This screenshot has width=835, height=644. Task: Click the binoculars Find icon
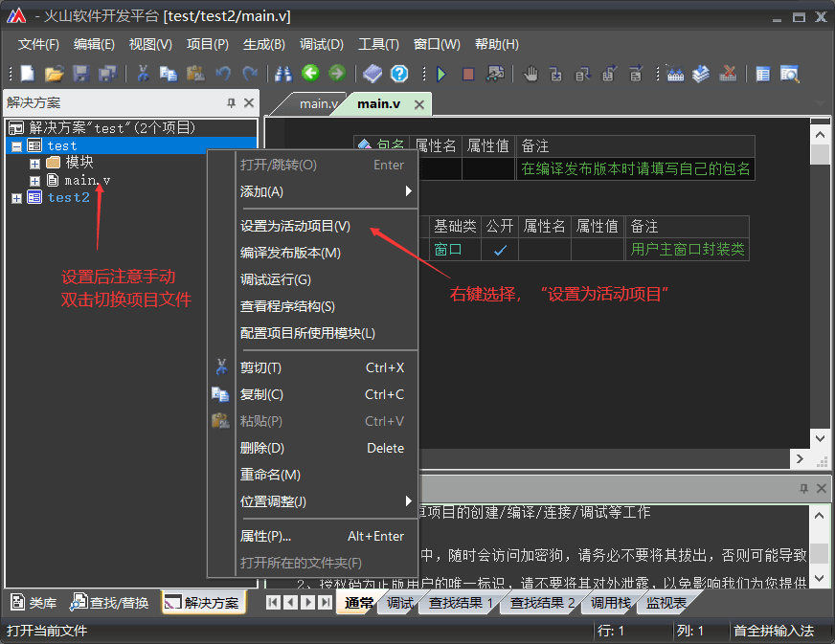click(x=283, y=74)
